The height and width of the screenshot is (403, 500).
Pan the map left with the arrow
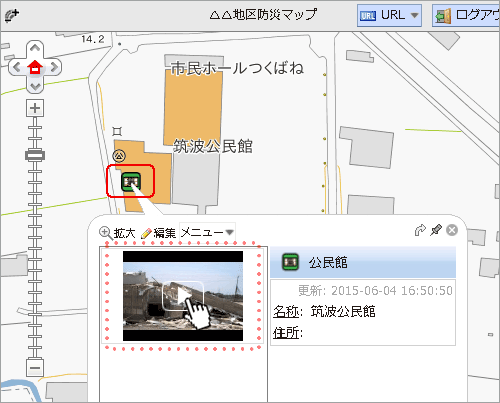(x=16, y=68)
